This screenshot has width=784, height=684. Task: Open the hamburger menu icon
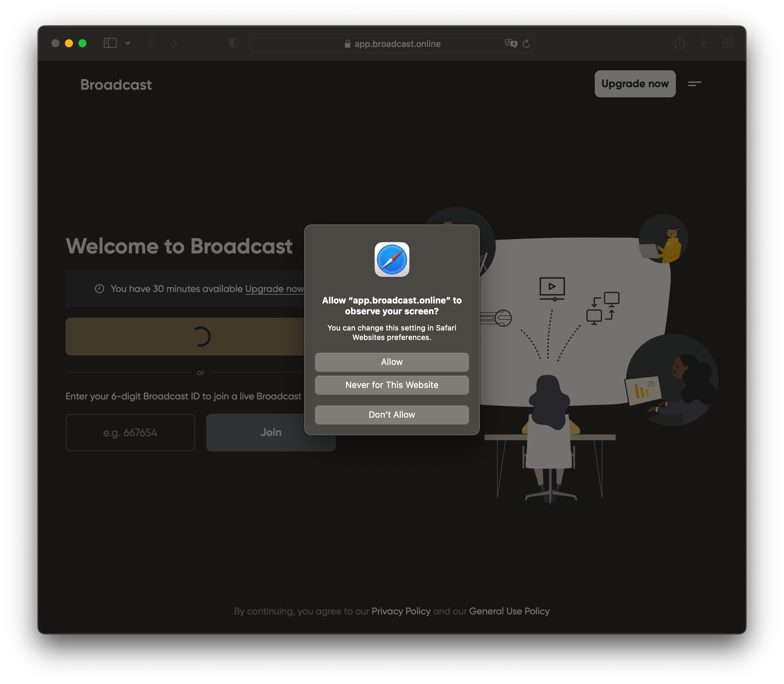[x=694, y=83]
